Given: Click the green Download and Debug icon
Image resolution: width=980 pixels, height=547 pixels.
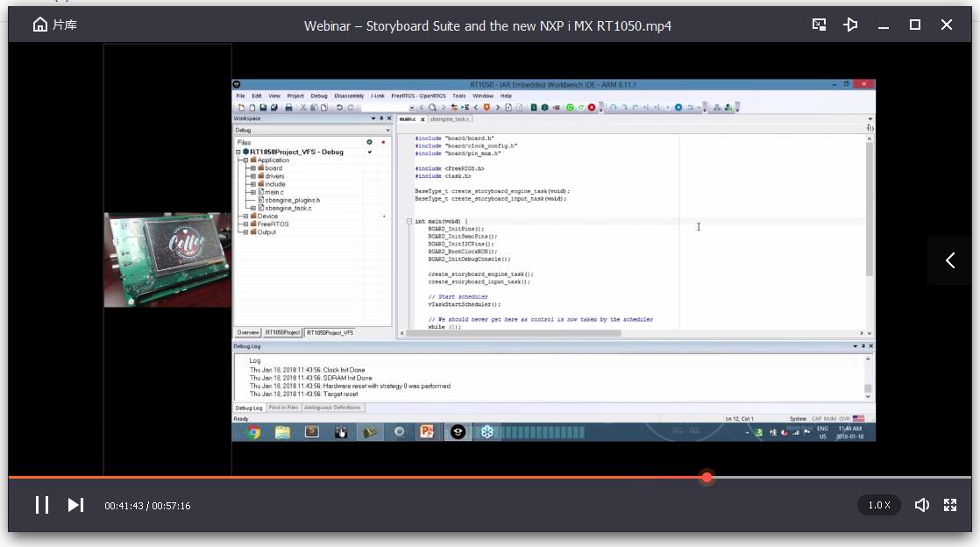Looking at the screenshot, I should point(570,108).
